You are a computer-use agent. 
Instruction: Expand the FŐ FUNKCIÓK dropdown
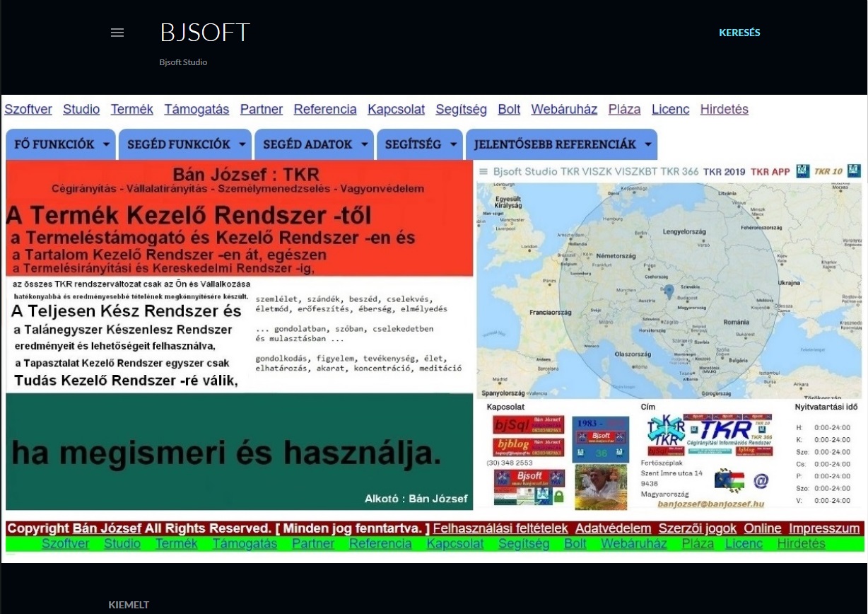[x=61, y=144]
